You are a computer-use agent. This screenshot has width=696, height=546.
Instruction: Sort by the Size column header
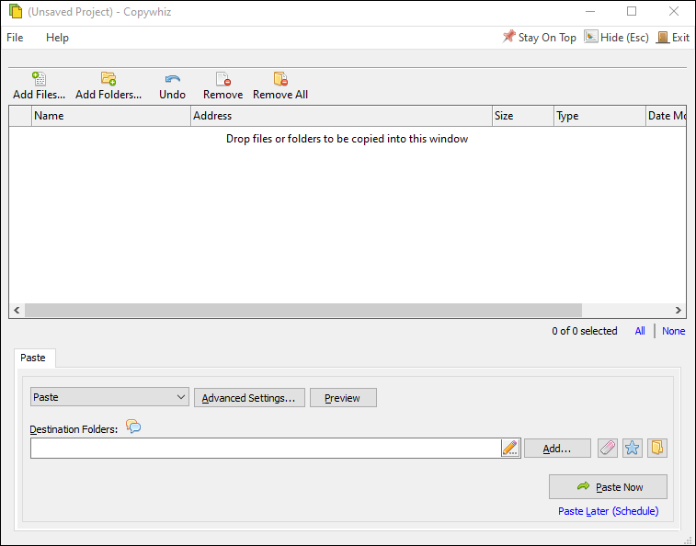(x=523, y=116)
